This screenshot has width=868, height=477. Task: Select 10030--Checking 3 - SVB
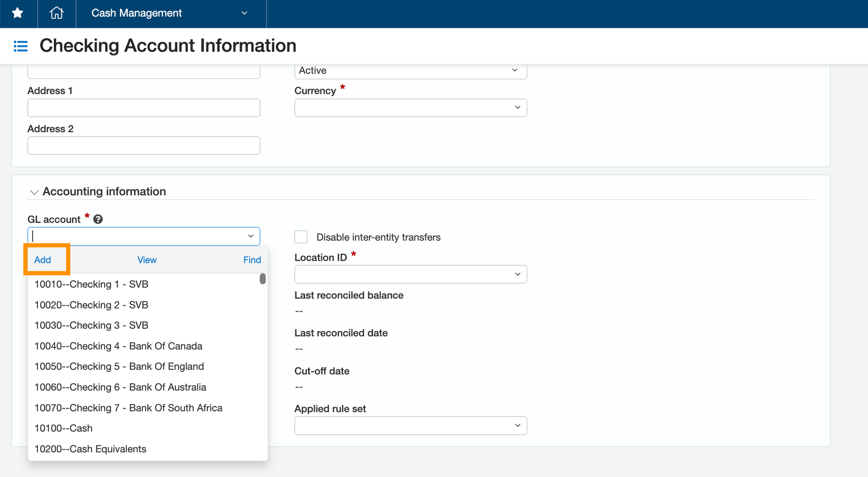point(144,325)
